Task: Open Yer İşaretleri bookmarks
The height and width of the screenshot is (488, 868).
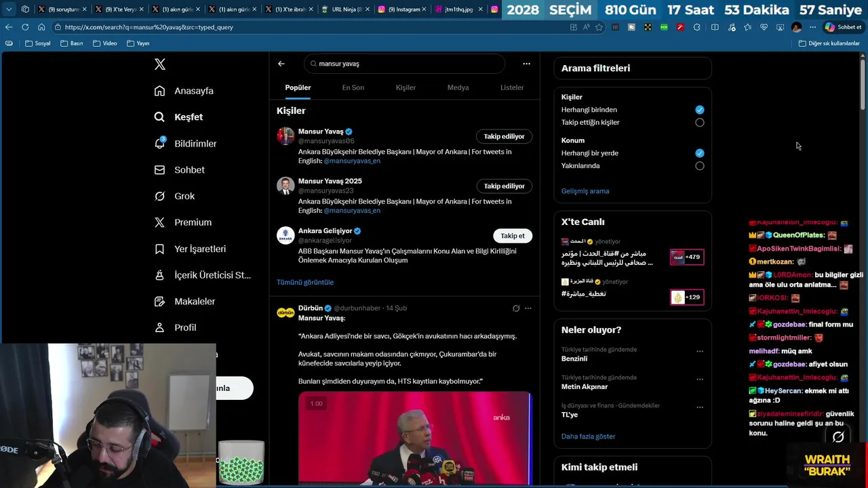Action: coord(190,249)
